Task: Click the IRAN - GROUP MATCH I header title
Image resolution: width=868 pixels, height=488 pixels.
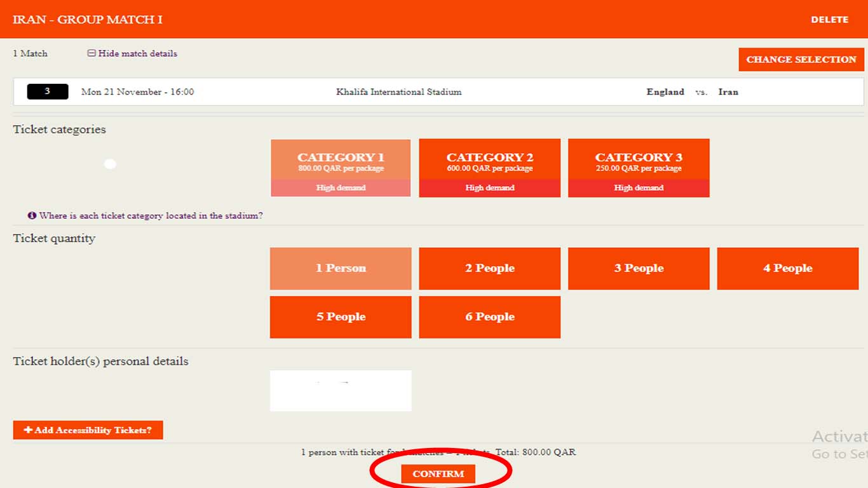Action: click(88, 19)
